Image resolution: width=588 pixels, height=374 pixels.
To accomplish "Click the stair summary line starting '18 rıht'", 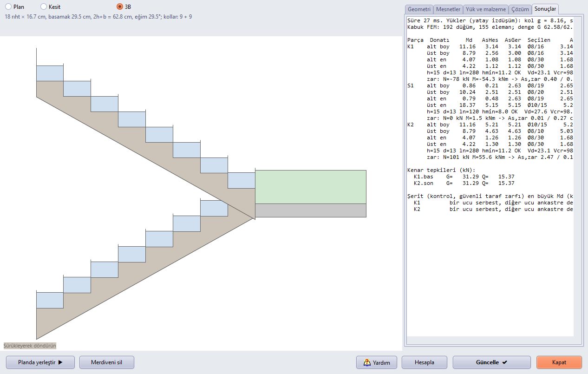I will coord(98,17).
